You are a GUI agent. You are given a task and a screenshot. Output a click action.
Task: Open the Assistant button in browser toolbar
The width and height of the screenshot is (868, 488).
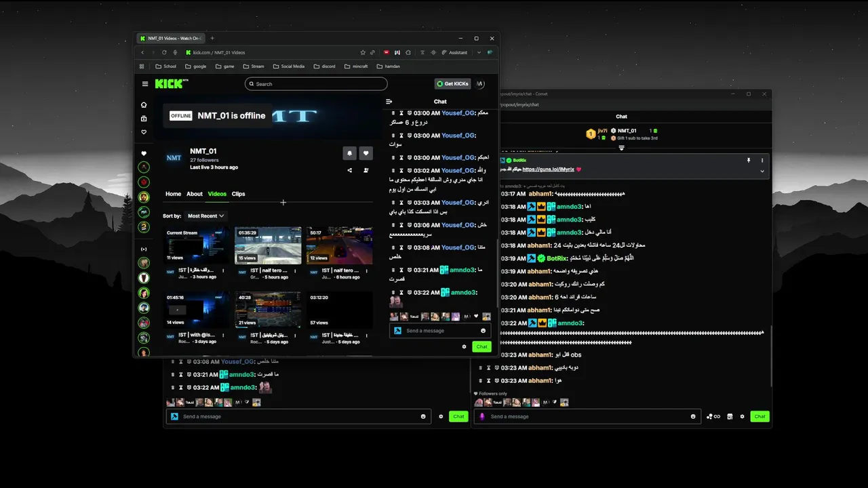(454, 52)
